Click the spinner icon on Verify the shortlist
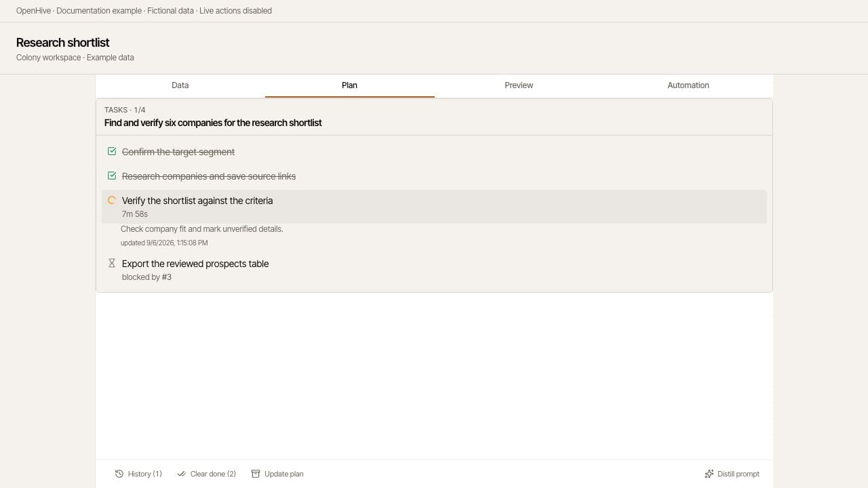Screen dimensions: 868x488 [112, 201]
